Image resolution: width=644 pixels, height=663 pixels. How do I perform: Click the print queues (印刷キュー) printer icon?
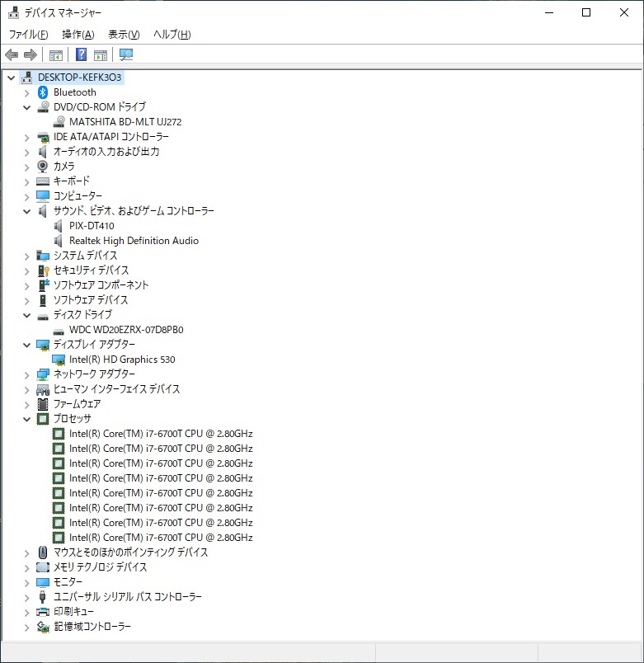point(43,612)
